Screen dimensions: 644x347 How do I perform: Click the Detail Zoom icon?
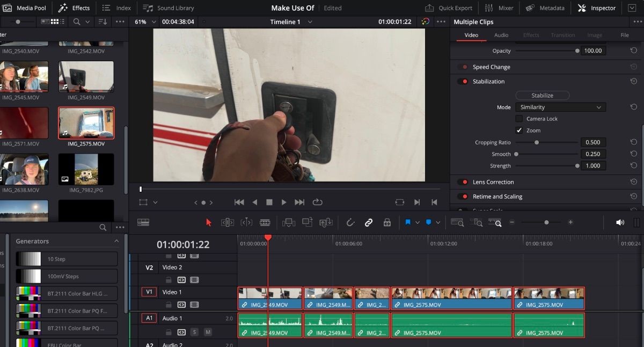[477, 222]
